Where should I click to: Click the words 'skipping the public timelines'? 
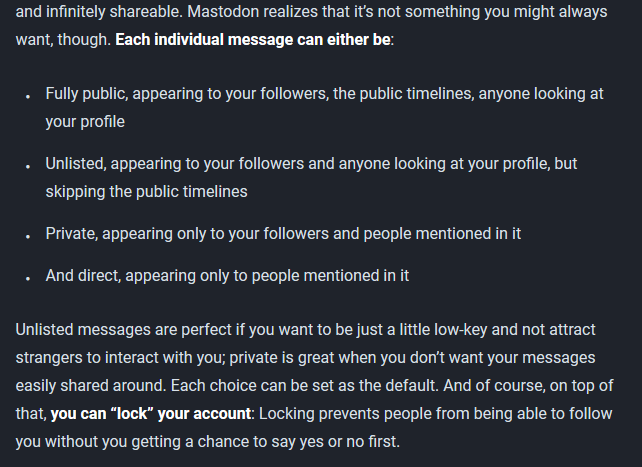pyautogui.click(x=147, y=192)
